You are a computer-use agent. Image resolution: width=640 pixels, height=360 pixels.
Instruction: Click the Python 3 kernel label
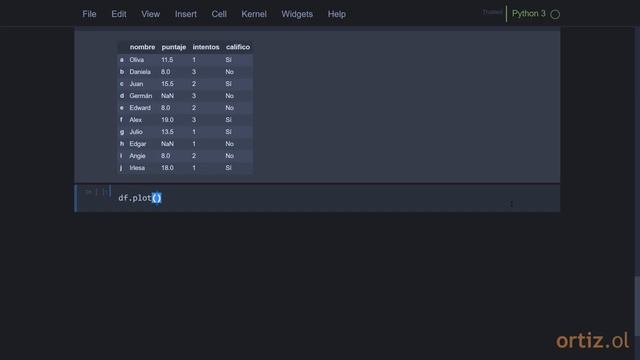529,13
